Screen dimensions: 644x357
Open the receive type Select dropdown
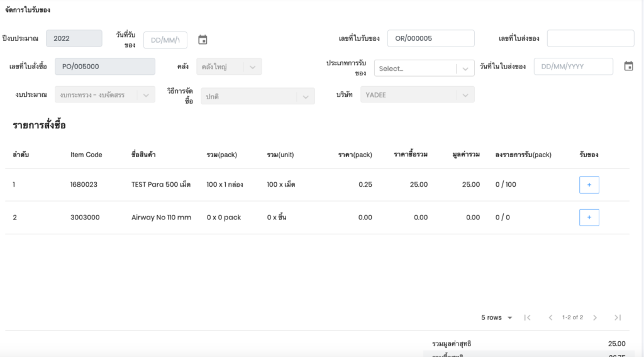[424, 69]
